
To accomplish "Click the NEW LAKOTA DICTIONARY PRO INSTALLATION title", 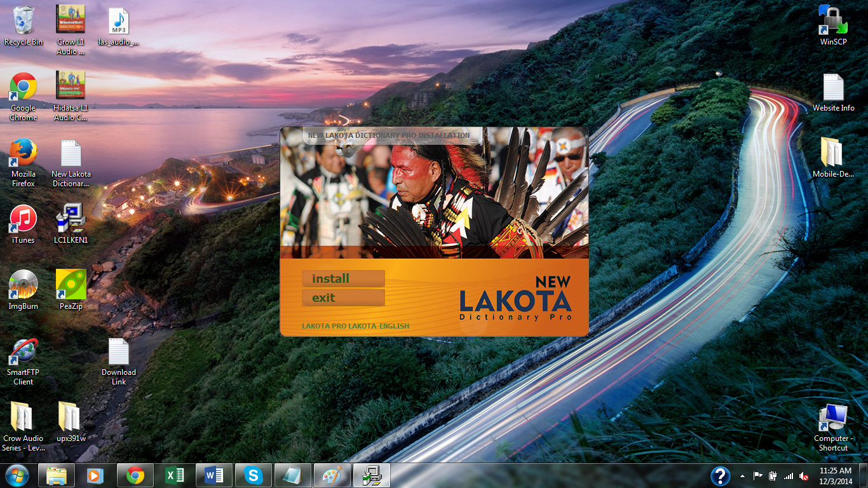I will pos(389,135).
